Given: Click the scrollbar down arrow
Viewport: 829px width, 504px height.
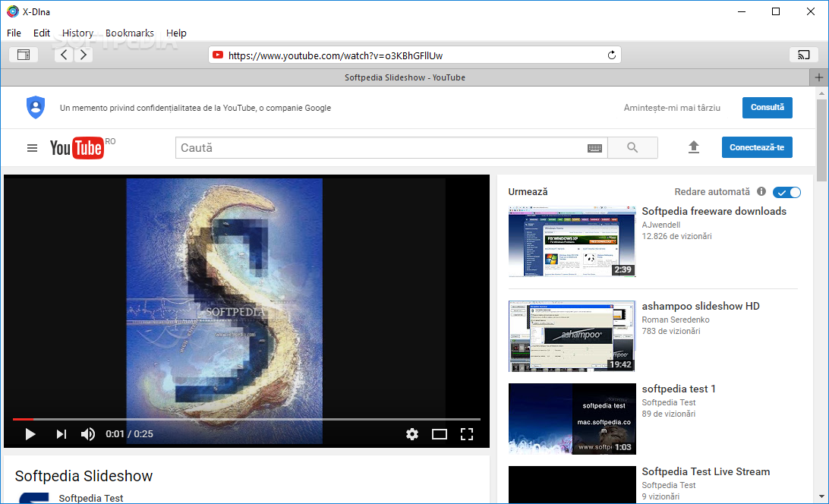Looking at the screenshot, I should (821, 496).
